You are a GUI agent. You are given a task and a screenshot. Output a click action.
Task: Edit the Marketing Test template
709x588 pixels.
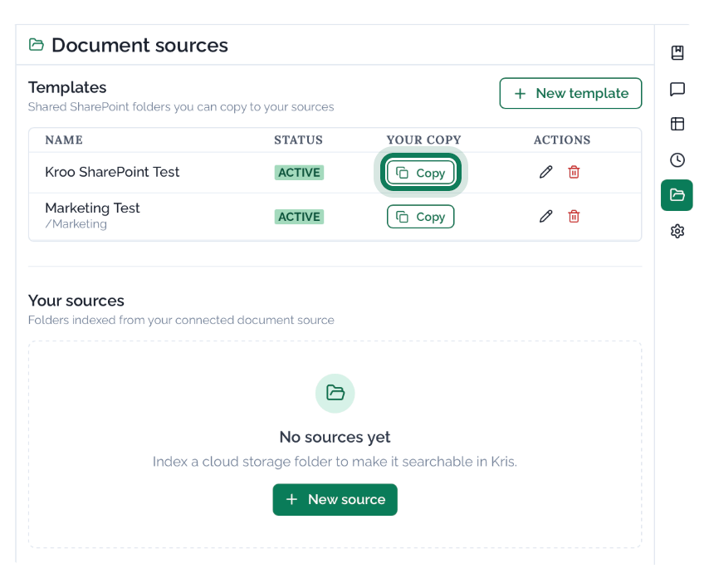click(545, 216)
